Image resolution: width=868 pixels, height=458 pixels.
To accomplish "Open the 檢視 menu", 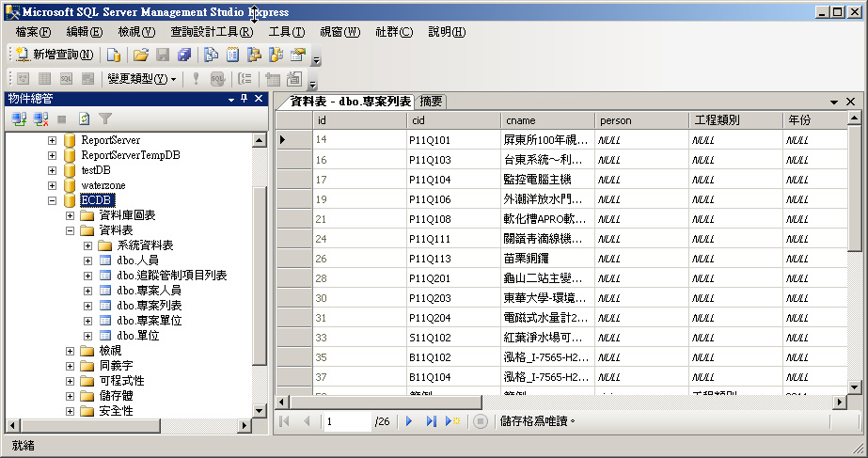I will click(136, 32).
